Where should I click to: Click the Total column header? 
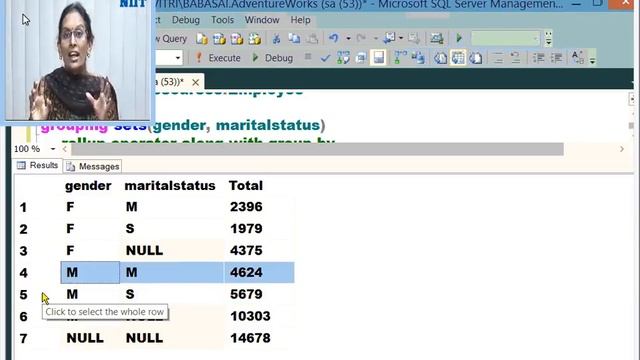click(x=246, y=186)
